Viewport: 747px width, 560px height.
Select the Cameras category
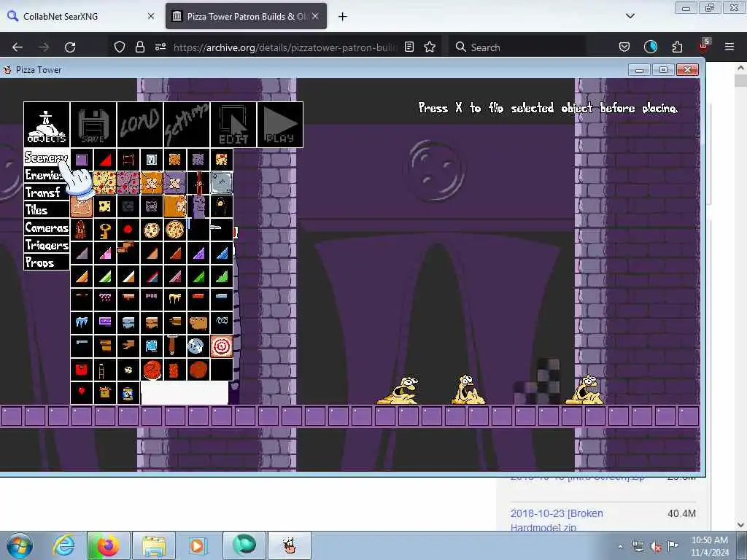coord(47,227)
